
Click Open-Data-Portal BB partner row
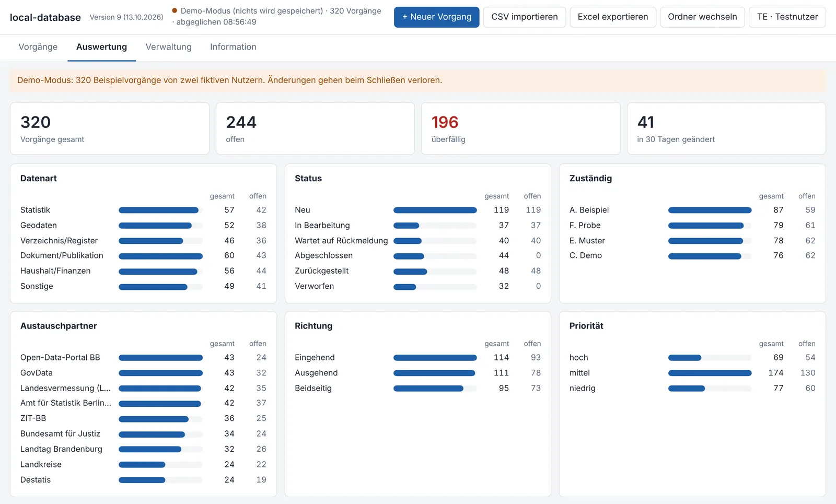point(143,358)
